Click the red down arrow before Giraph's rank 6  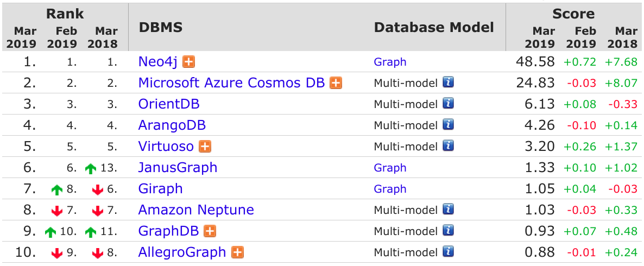[98, 189]
